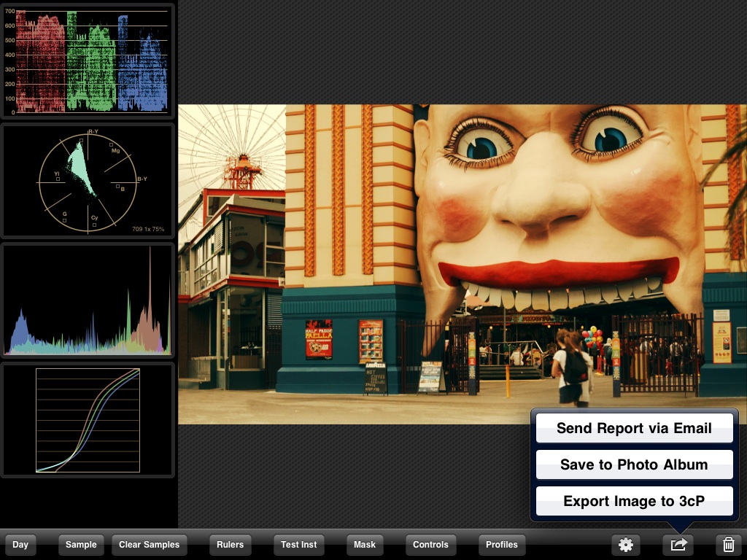Open the Controls panel button
The height and width of the screenshot is (560, 747).
430,544
